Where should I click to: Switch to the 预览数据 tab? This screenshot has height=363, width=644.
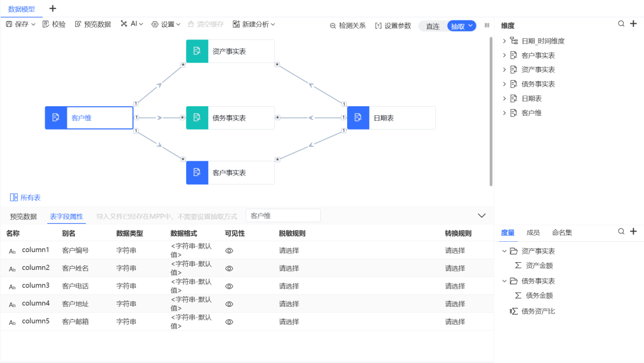point(23,216)
